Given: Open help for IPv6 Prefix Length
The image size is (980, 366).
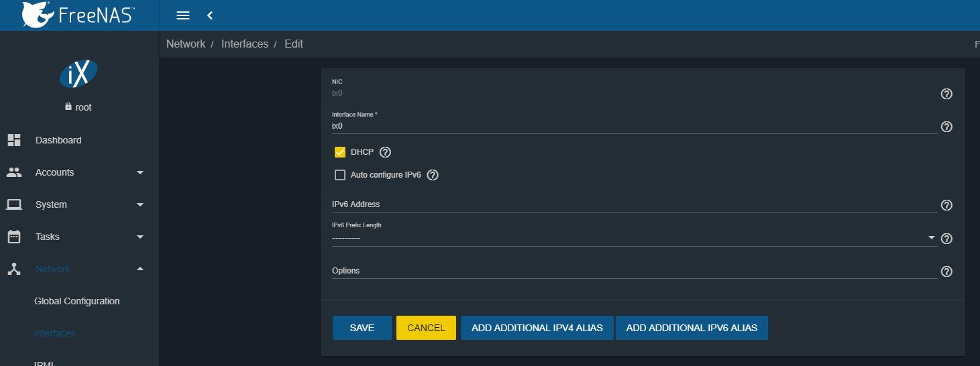Looking at the screenshot, I should click(x=946, y=239).
